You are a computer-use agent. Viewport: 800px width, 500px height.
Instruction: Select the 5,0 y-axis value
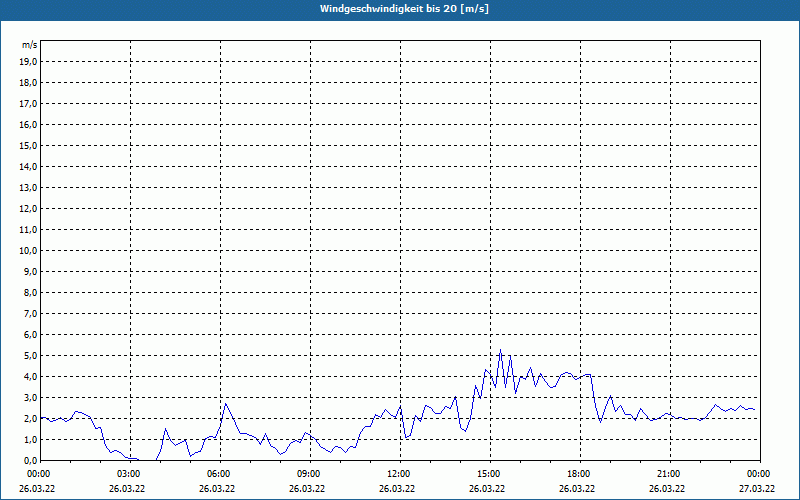tap(30, 355)
